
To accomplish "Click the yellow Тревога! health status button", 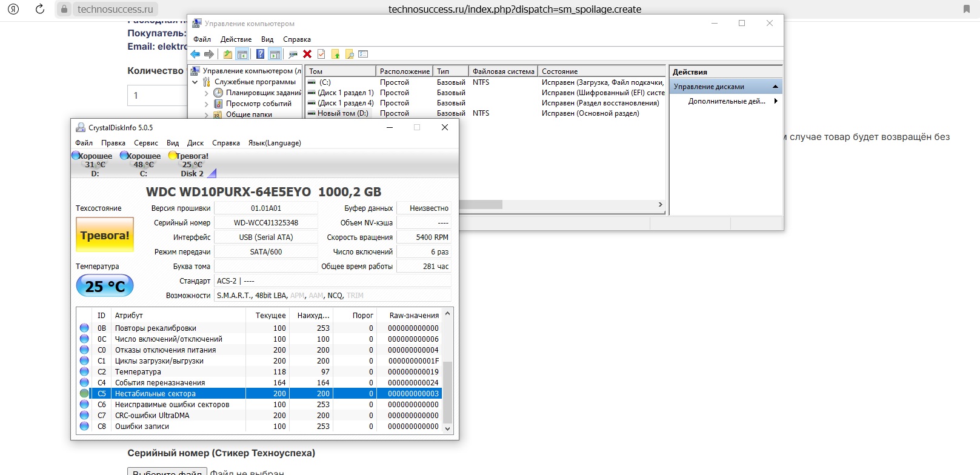I will (105, 235).
